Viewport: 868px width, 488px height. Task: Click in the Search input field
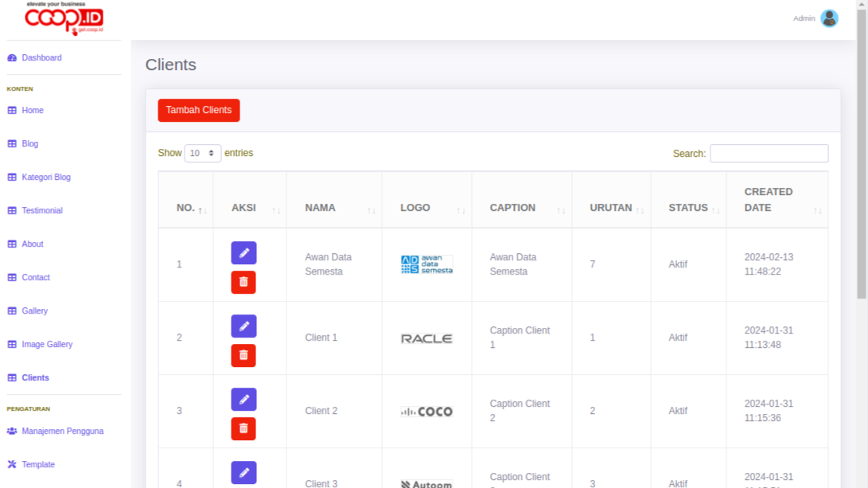coord(769,154)
